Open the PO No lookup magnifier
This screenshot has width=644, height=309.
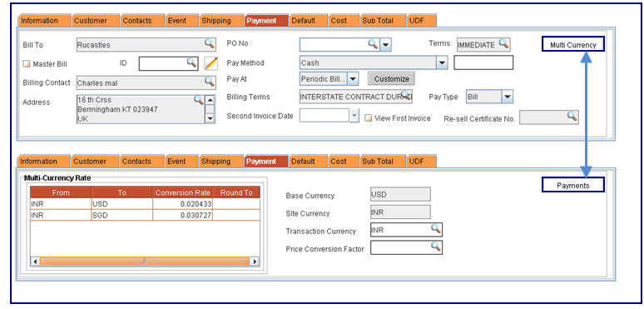pos(373,43)
